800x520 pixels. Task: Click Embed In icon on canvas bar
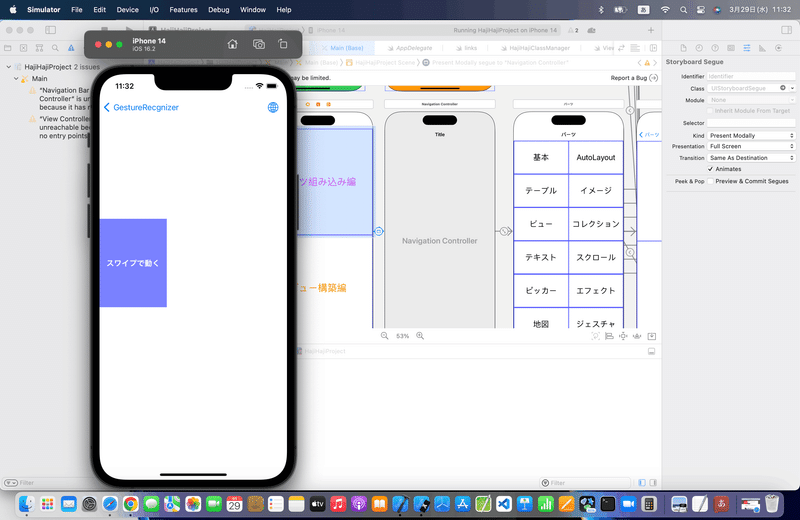(x=652, y=336)
